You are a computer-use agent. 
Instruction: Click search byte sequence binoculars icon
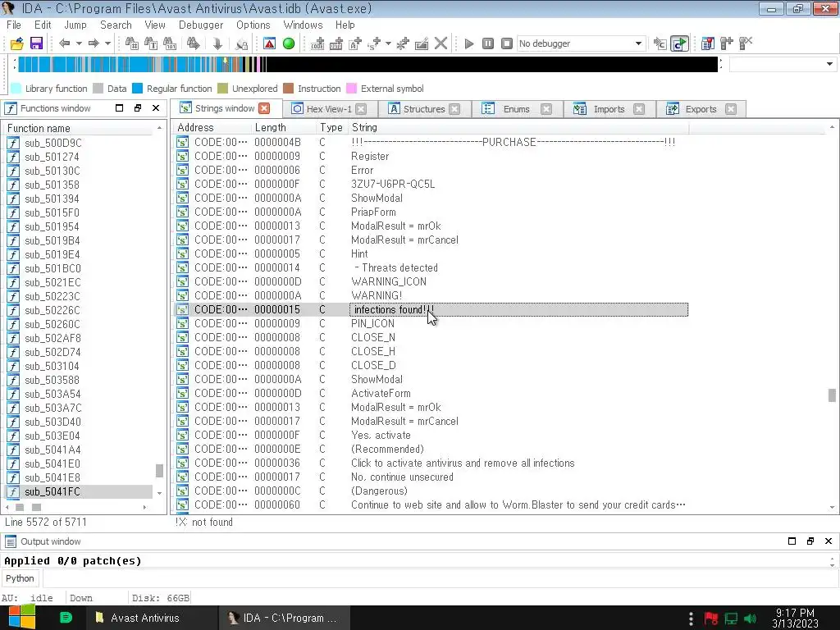[170, 43]
